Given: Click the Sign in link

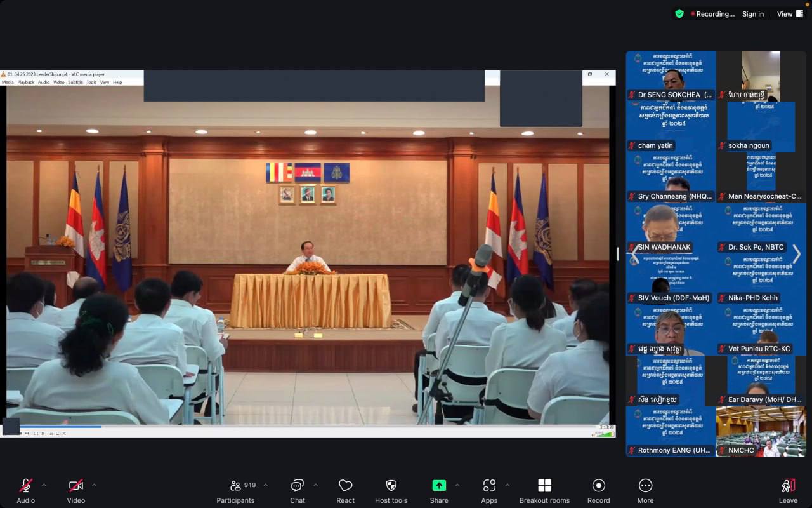Looking at the screenshot, I should [753, 14].
